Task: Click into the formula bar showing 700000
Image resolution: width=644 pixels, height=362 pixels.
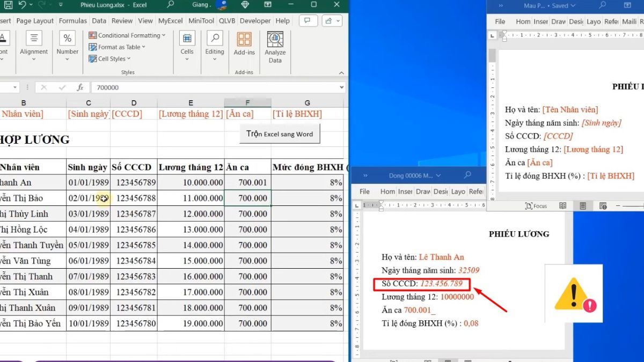Action: [x=214, y=87]
